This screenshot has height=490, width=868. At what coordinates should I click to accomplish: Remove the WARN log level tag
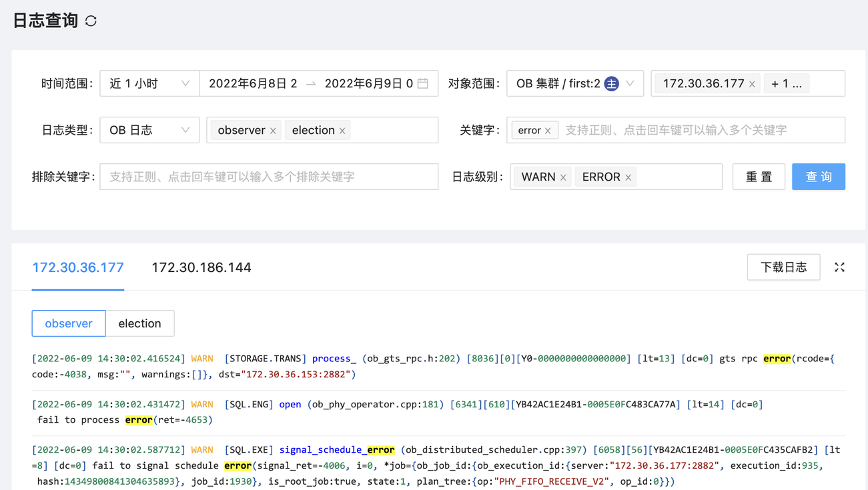click(x=563, y=177)
